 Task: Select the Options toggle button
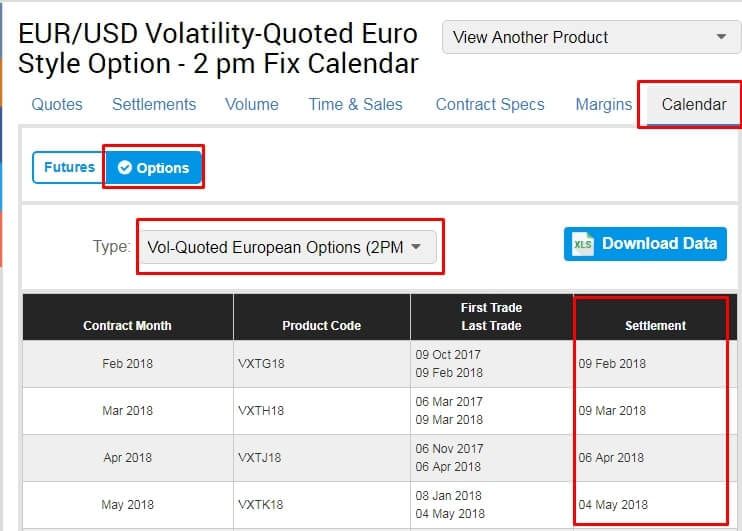154,168
